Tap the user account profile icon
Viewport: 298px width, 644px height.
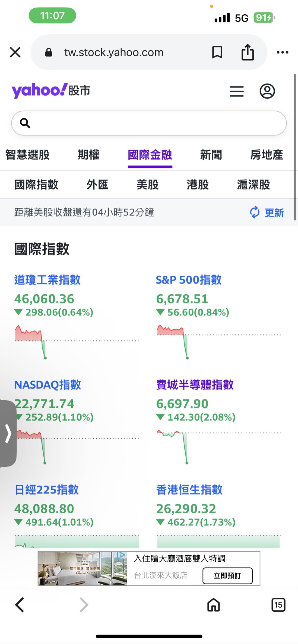[x=267, y=91]
